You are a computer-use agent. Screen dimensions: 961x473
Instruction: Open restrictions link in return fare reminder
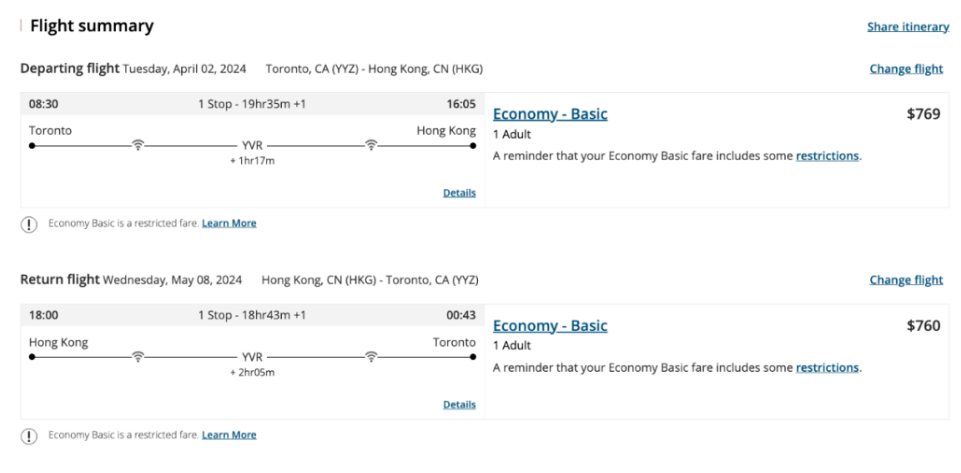[827, 368]
